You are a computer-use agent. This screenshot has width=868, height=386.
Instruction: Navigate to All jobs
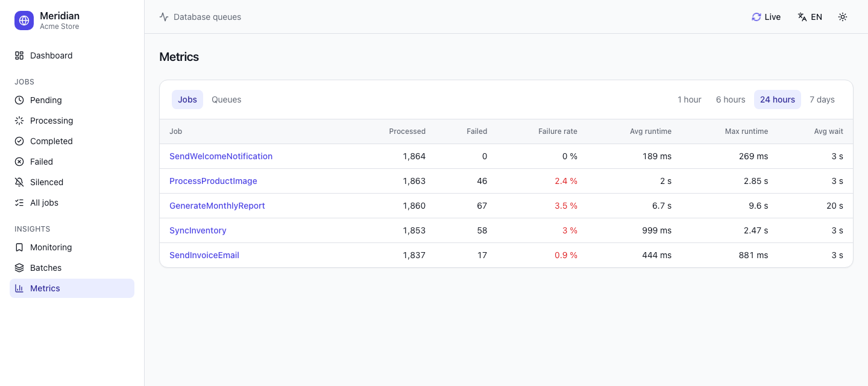coord(72,203)
